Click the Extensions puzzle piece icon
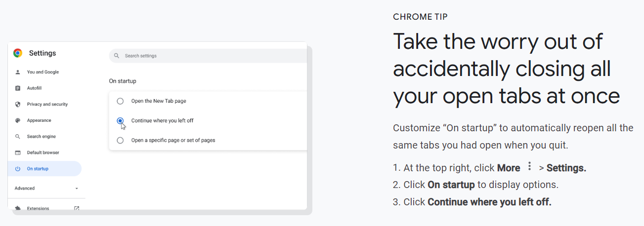Screen dimensions: 644x226 click(x=18, y=208)
